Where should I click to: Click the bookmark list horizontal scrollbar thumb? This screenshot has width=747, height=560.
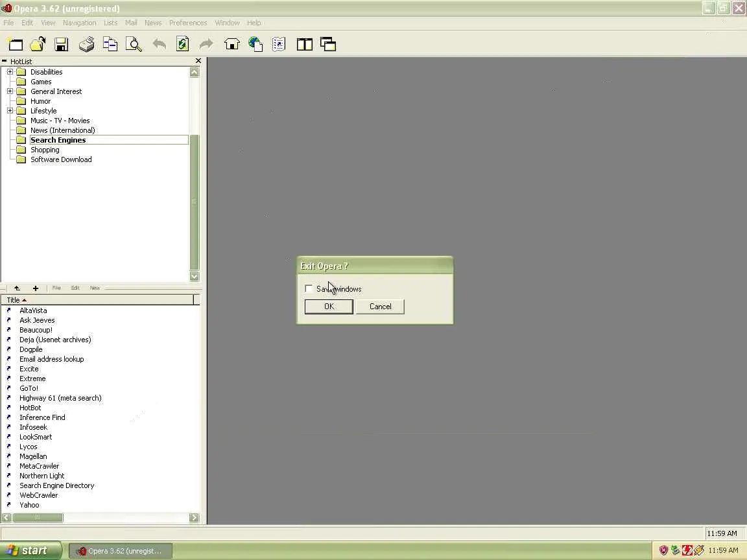(38, 518)
